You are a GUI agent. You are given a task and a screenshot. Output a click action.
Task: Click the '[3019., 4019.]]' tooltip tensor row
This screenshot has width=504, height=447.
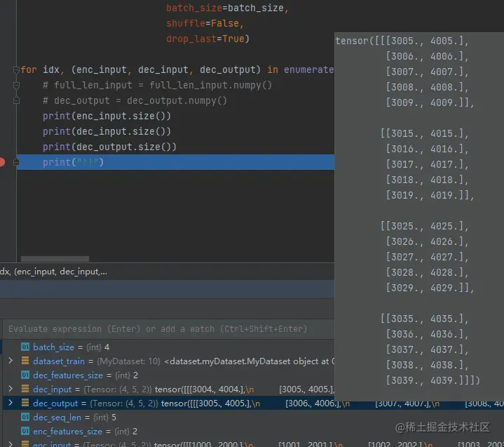pos(430,195)
